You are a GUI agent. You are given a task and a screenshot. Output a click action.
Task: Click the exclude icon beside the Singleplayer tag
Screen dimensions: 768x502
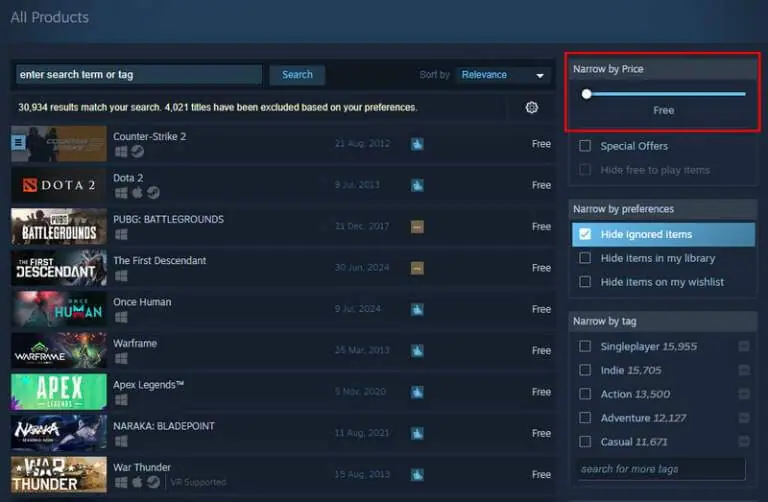pyautogui.click(x=744, y=346)
